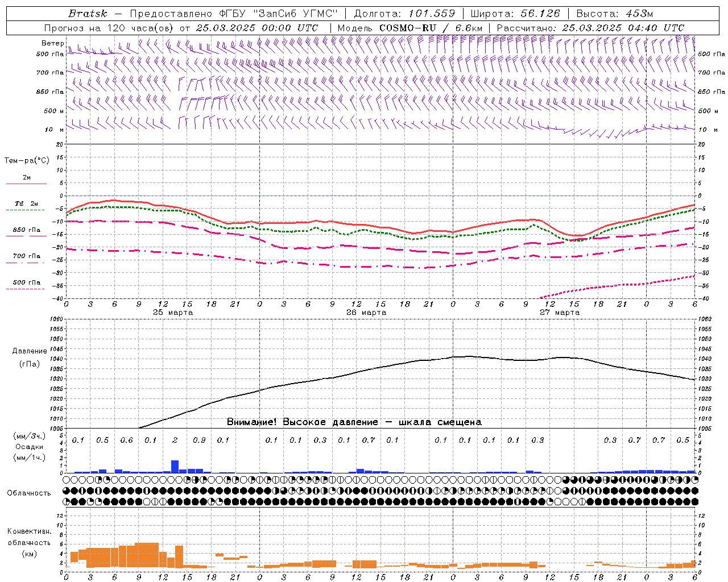The height and width of the screenshot is (582, 728).
Task: Click the 'Td 2м' dew point legend entry
Action: pyautogui.click(x=27, y=203)
